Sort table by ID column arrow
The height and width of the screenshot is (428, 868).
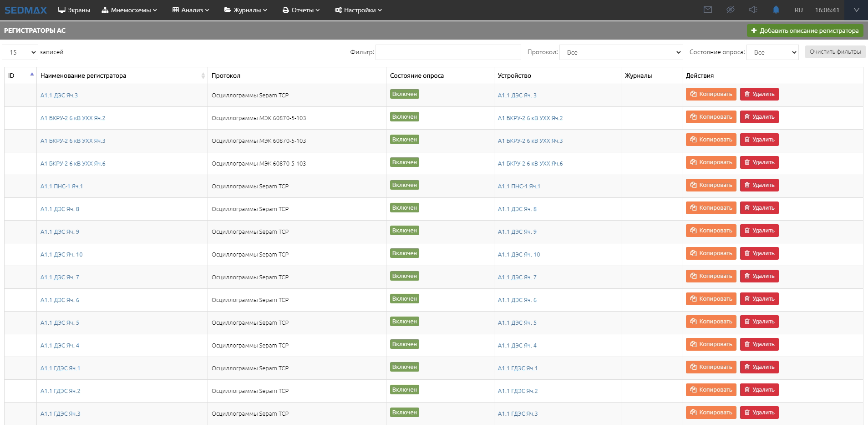32,75
